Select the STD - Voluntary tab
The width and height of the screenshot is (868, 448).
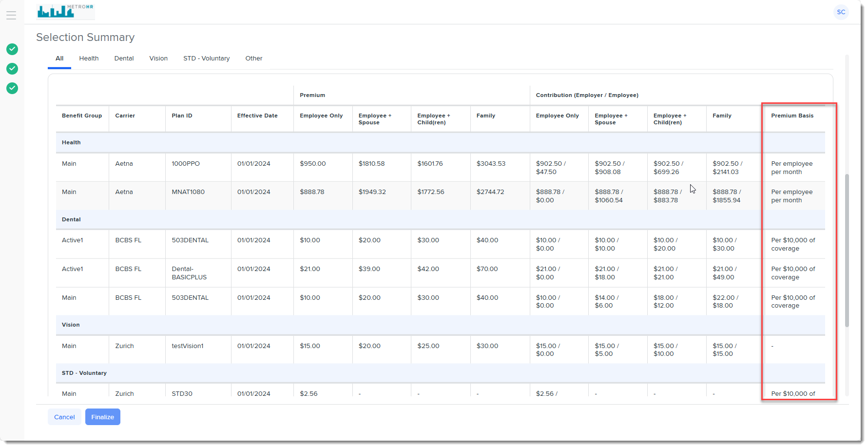coord(206,58)
